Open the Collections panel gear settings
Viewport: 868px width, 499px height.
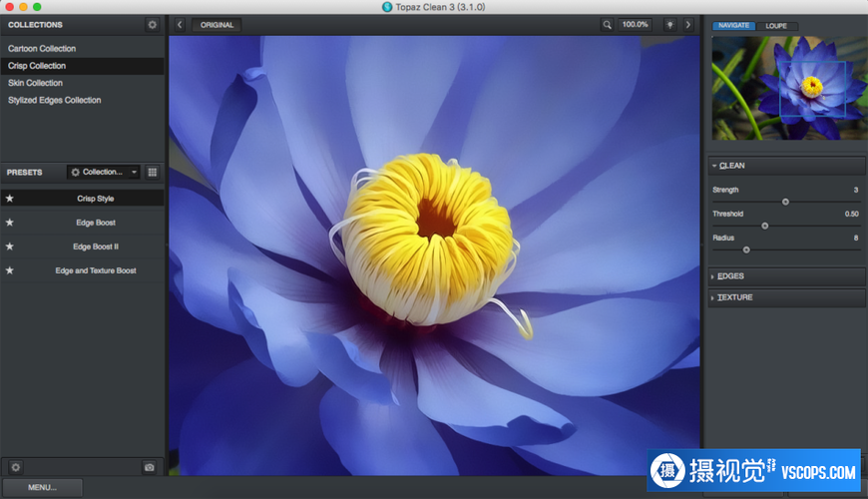click(x=152, y=24)
